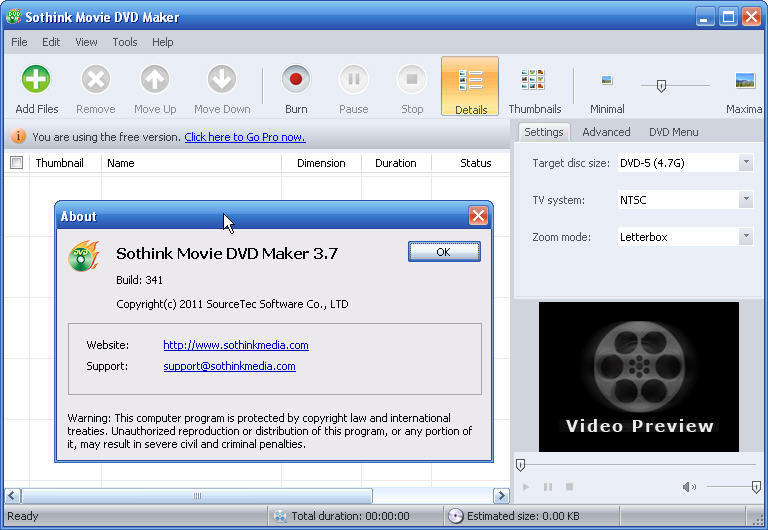This screenshot has height=530, width=768.
Task: Click the Move Up arrow icon
Action: point(155,80)
